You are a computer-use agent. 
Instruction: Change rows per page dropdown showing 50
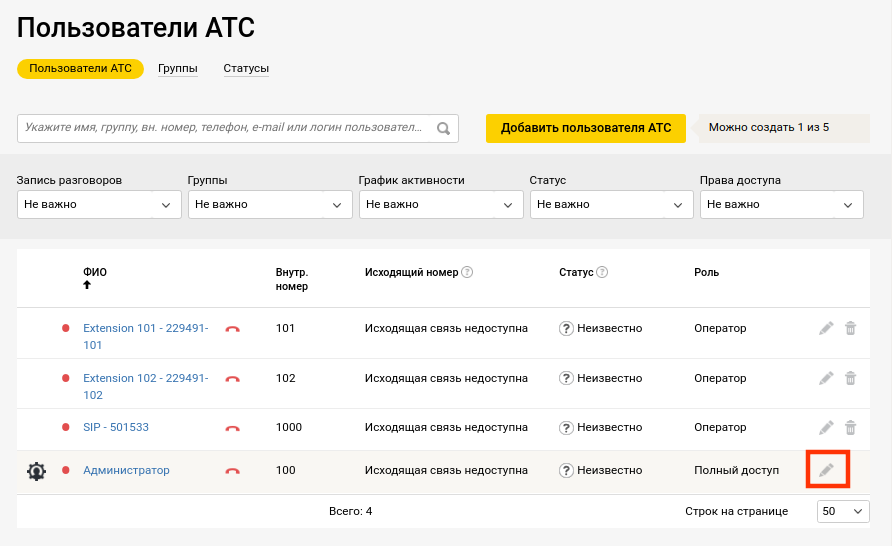coord(843,511)
